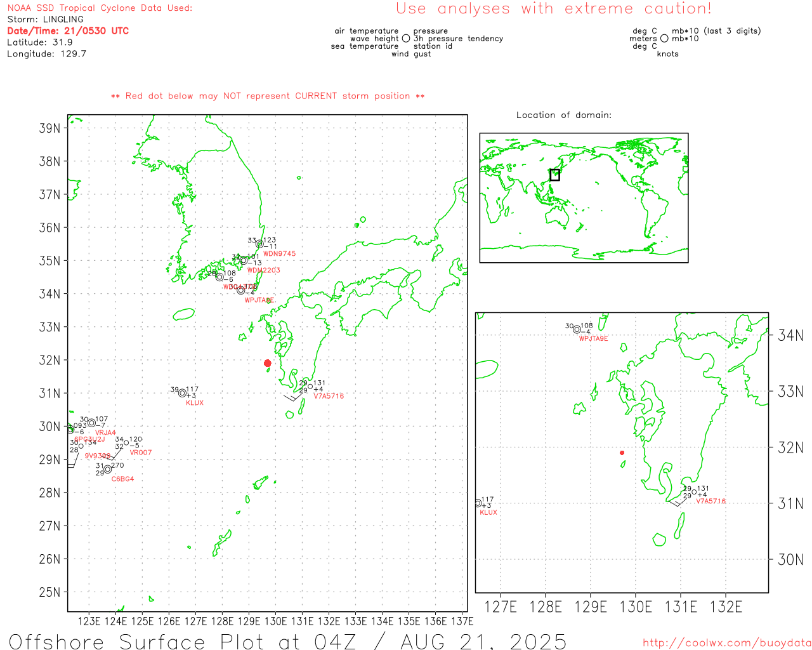This screenshot has width=812, height=650.
Task: Click the 127E longitude label on inset map
Action: tap(501, 607)
